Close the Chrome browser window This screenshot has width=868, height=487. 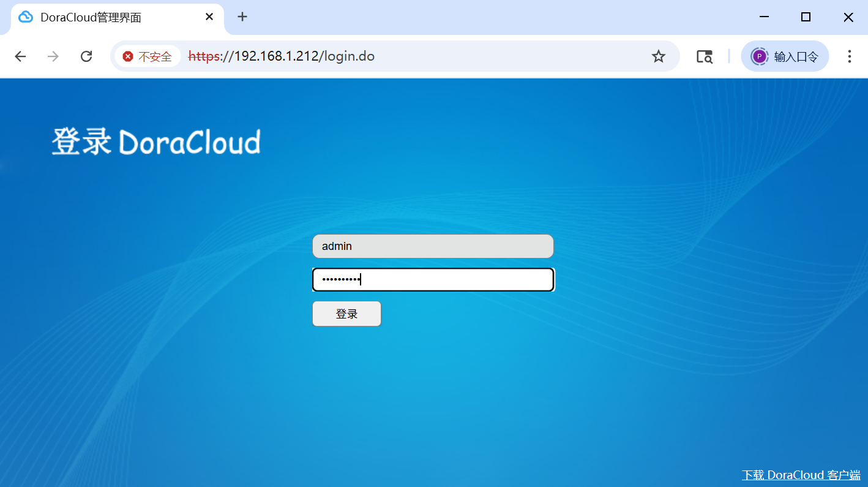[848, 17]
